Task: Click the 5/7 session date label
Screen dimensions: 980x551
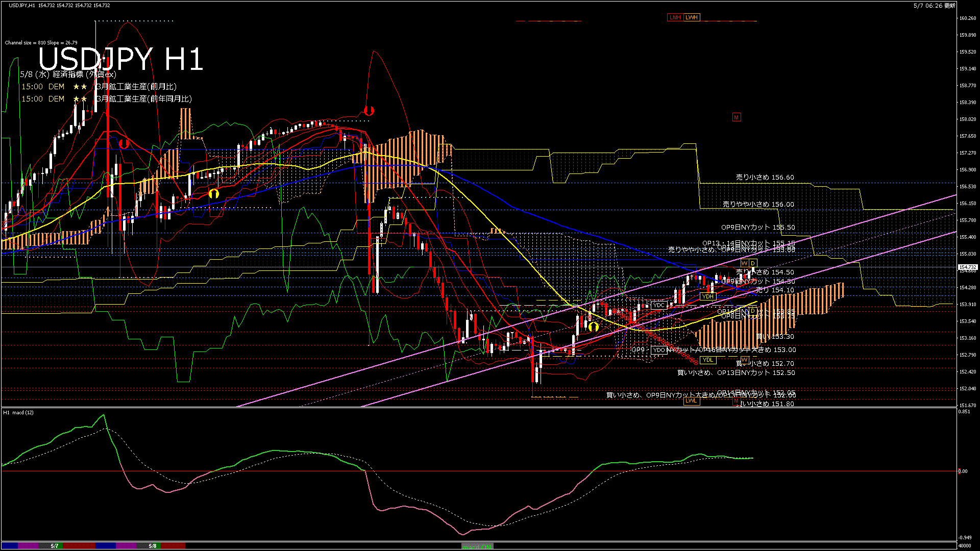Action: 55,546
